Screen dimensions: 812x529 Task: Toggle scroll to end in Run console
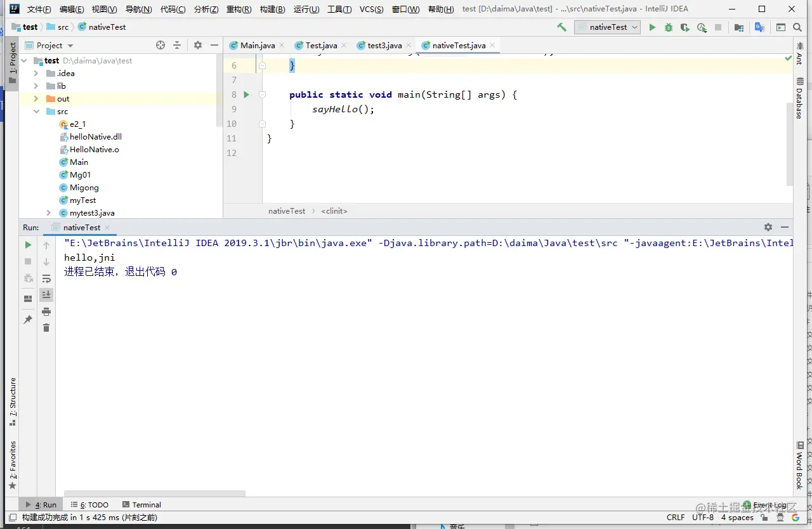(x=46, y=295)
